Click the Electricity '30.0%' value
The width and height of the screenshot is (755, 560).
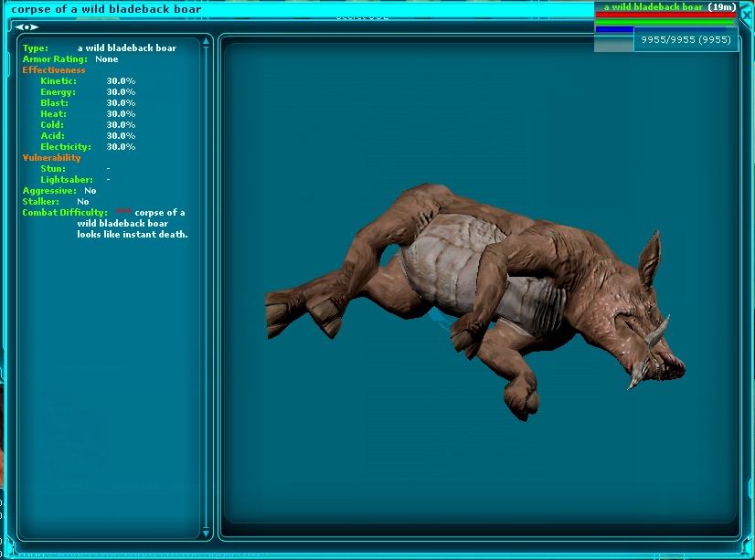pyautogui.click(x=121, y=147)
